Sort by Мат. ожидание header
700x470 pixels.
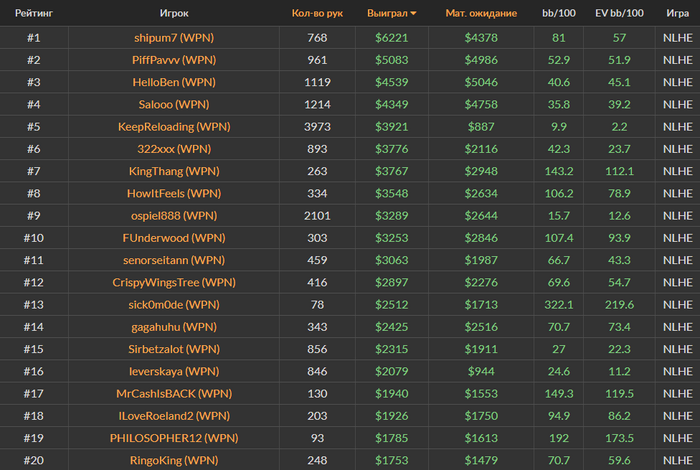[x=481, y=13]
